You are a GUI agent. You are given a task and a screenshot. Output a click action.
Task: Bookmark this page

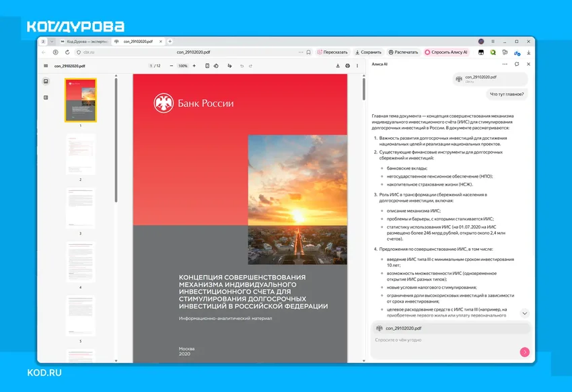[x=309, y=52]
